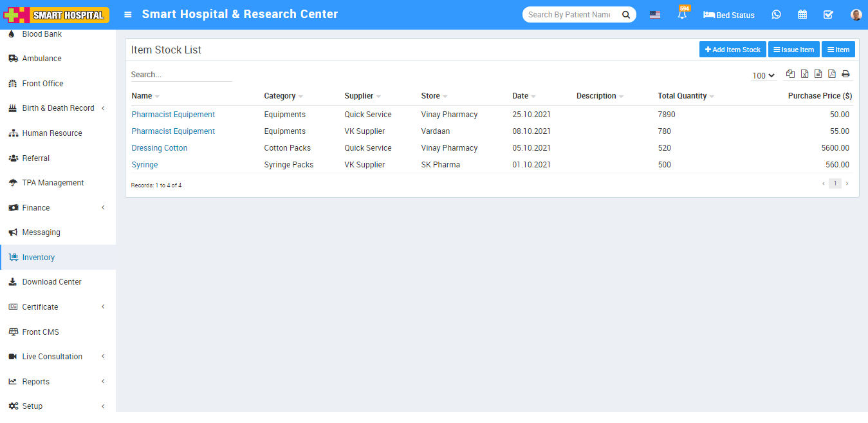The height and width of the screenshot is (423, 868).
Task: Open the Dressing Cotton item link
Action: (160, 148)
